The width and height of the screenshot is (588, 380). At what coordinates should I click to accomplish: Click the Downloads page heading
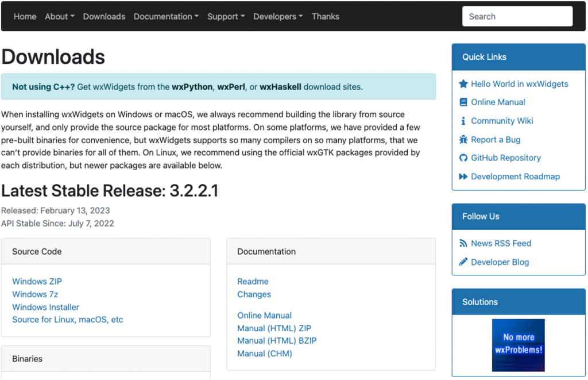point(53,57)
